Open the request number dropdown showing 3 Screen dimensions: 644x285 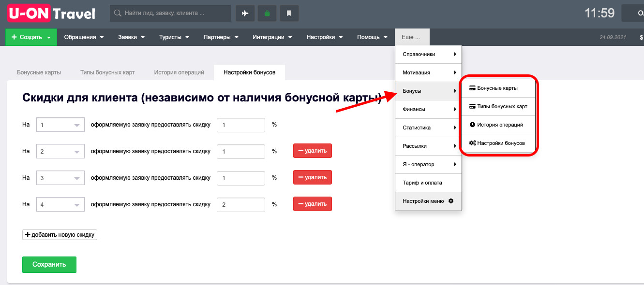(x=60, y=178)
